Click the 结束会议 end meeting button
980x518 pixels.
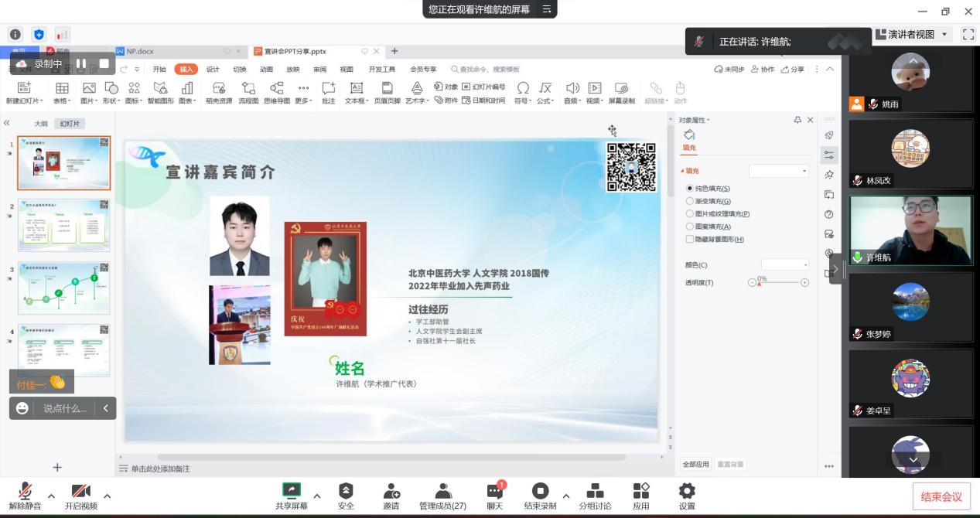941,496
